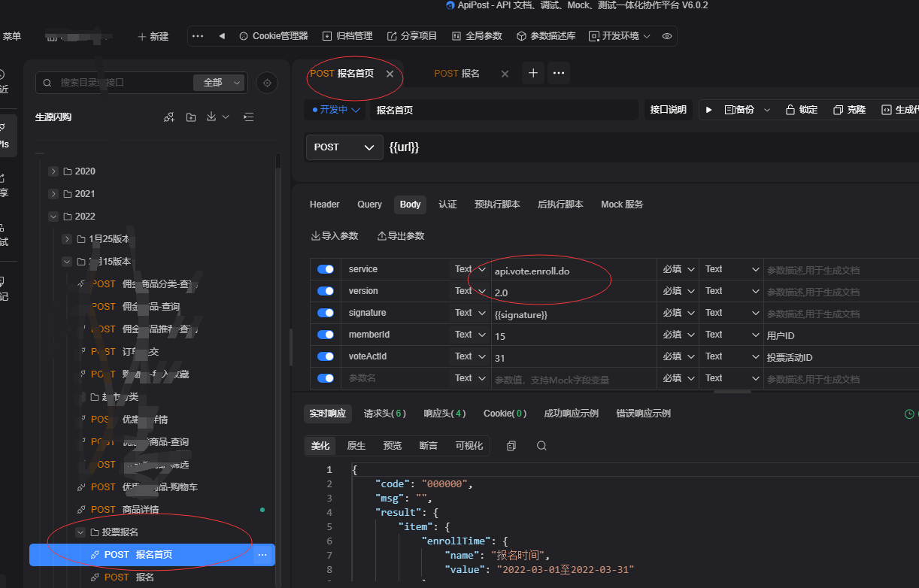Open the tab overflow three-dot menu
Image resolution: width=919 pixels, height=588 pixels.
click(x=559, y=73)
